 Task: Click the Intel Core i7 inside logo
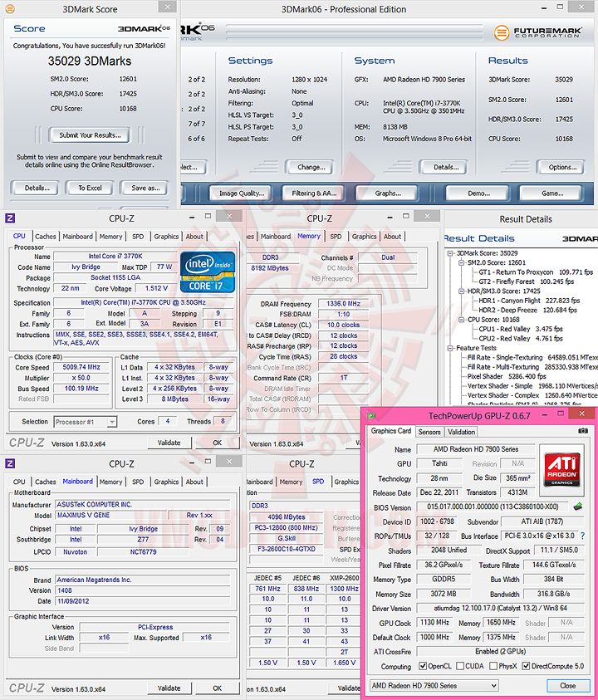coord(207,272)
